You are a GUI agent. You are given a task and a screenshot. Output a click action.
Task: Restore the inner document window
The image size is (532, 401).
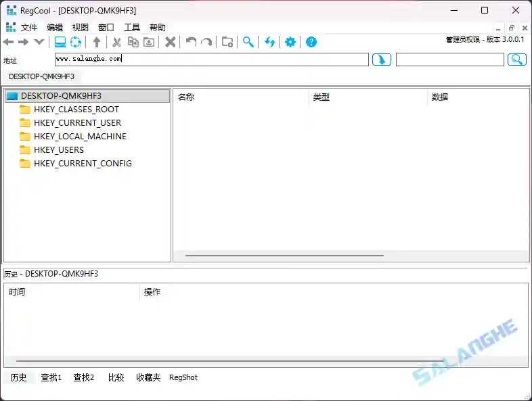[x=512, y=28]
